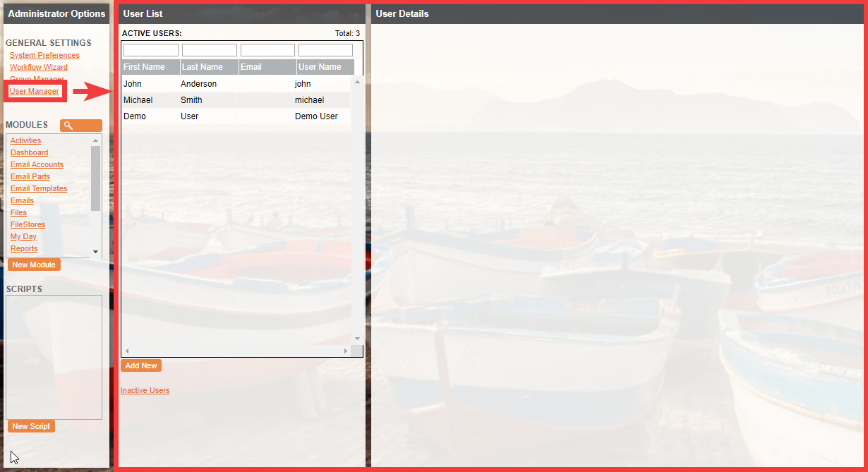
Task: Open the Emails module
Action: 22,200
